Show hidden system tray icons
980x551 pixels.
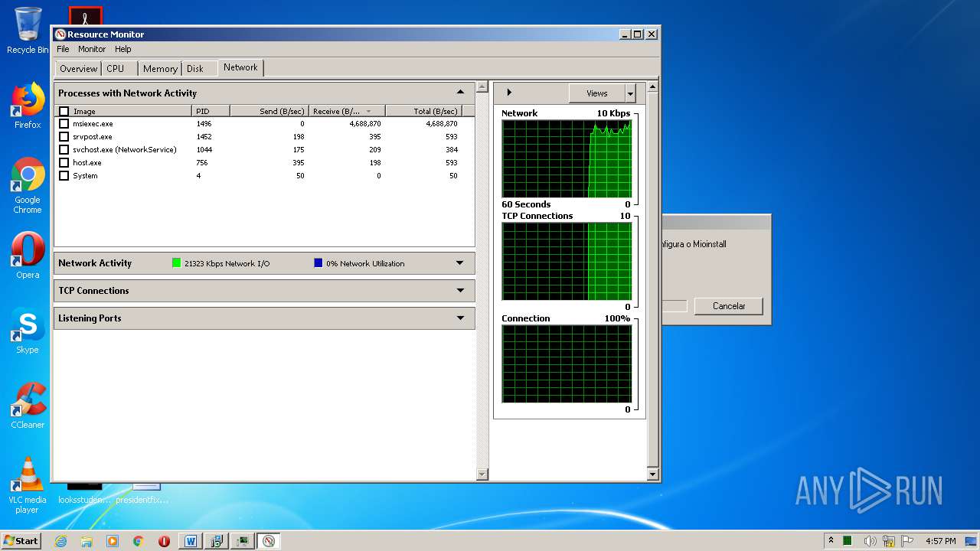[831, 541]
